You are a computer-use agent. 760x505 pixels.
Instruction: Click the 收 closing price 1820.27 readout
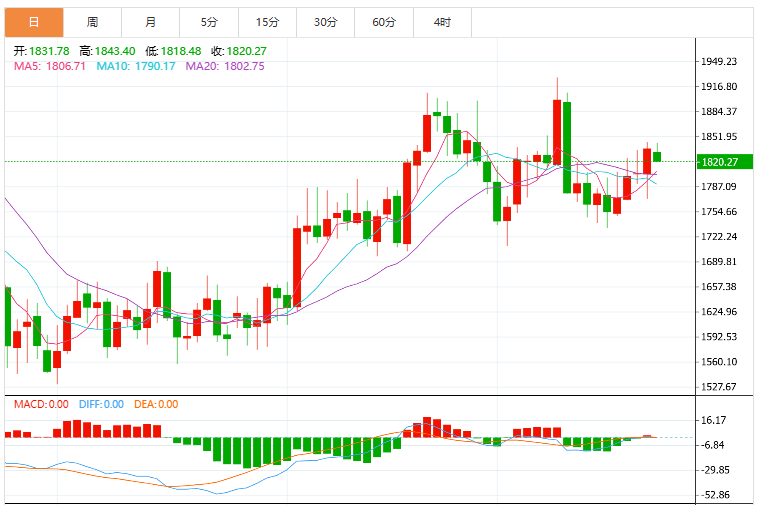point(239,51)
